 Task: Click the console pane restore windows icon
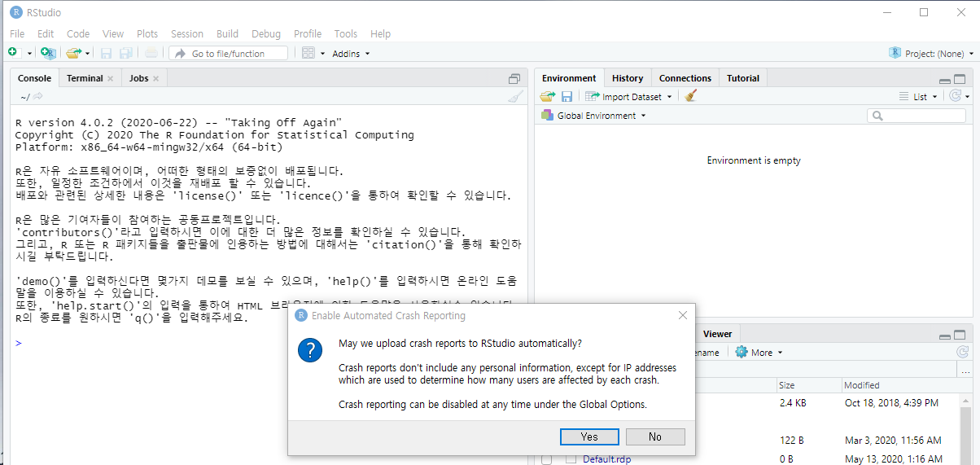pyautogui.click(x=514, y=79)
